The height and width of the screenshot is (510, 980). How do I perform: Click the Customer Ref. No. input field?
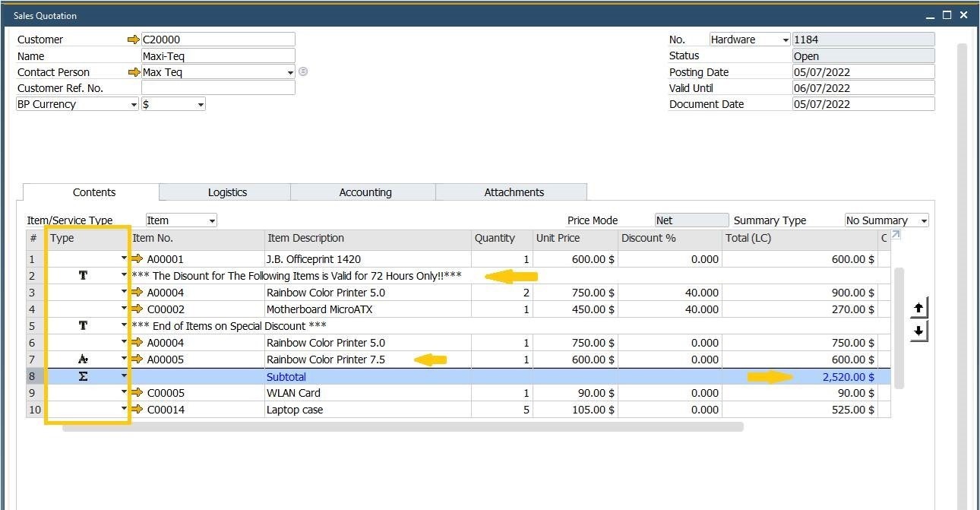217,88
